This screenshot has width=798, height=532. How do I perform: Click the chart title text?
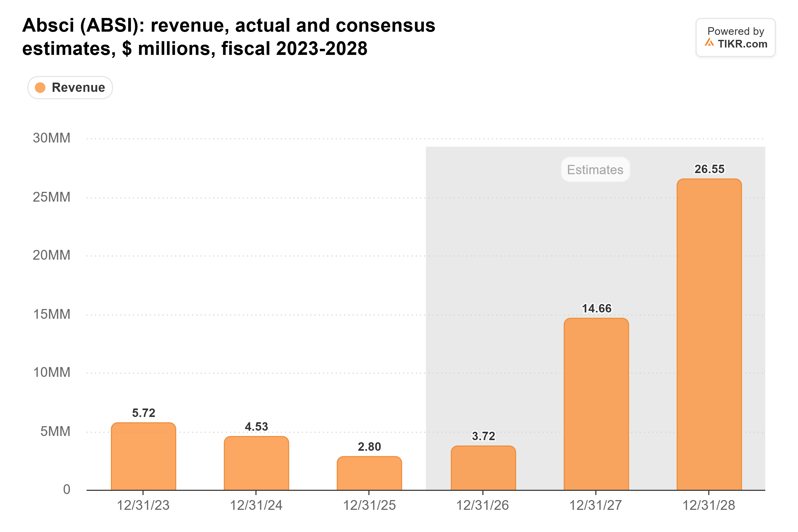(x=229, y=37)
